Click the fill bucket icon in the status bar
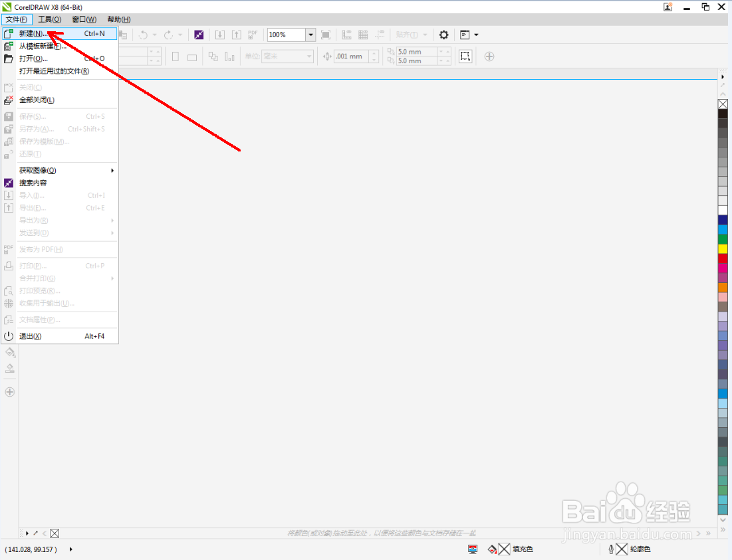Viewport: 732px width, 560px height. pos(492,549)
